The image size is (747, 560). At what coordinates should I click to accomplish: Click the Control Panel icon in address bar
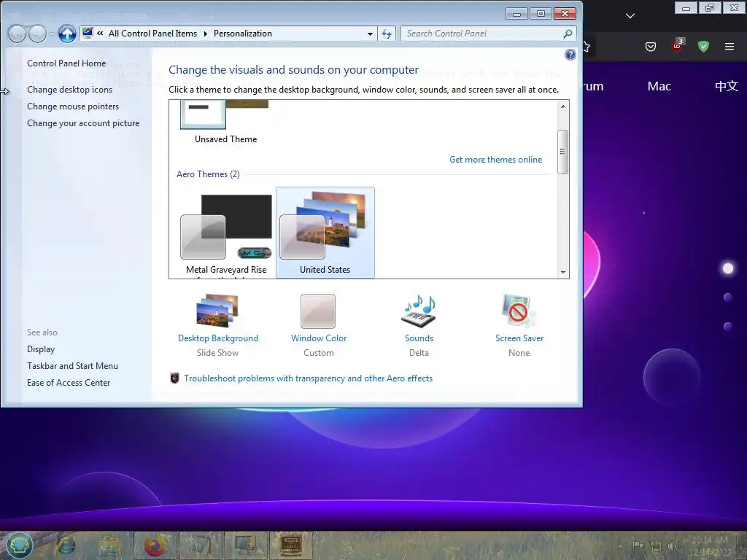pos(88,33)
